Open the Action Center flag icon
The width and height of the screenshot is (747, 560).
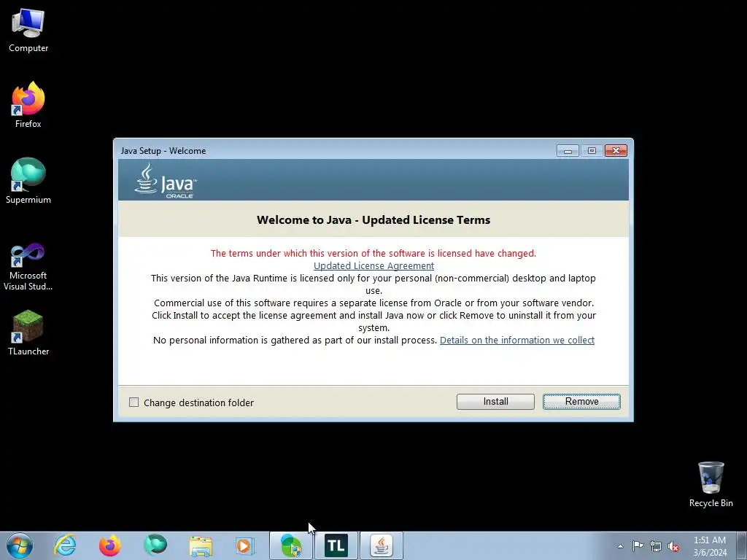[638, 546]
